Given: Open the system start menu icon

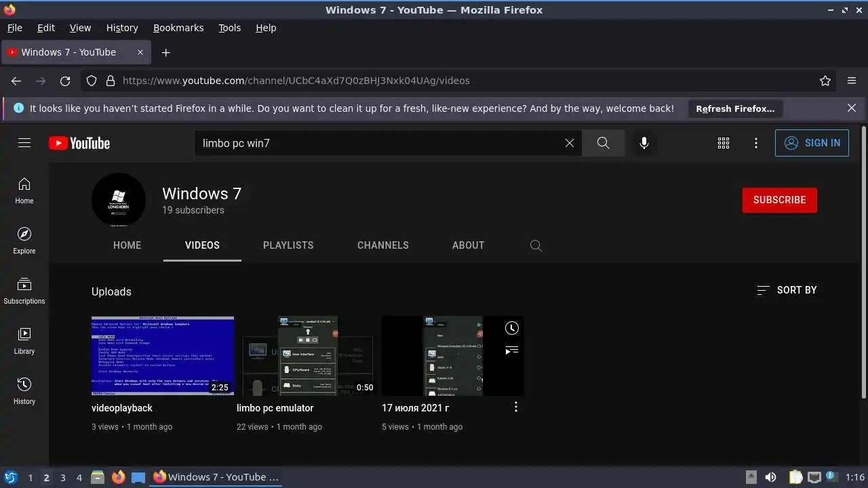Looking at the screenshot, I should 10,477.
